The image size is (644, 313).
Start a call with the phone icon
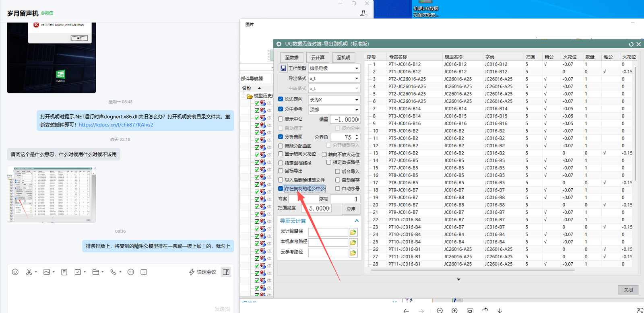(113, 272)
